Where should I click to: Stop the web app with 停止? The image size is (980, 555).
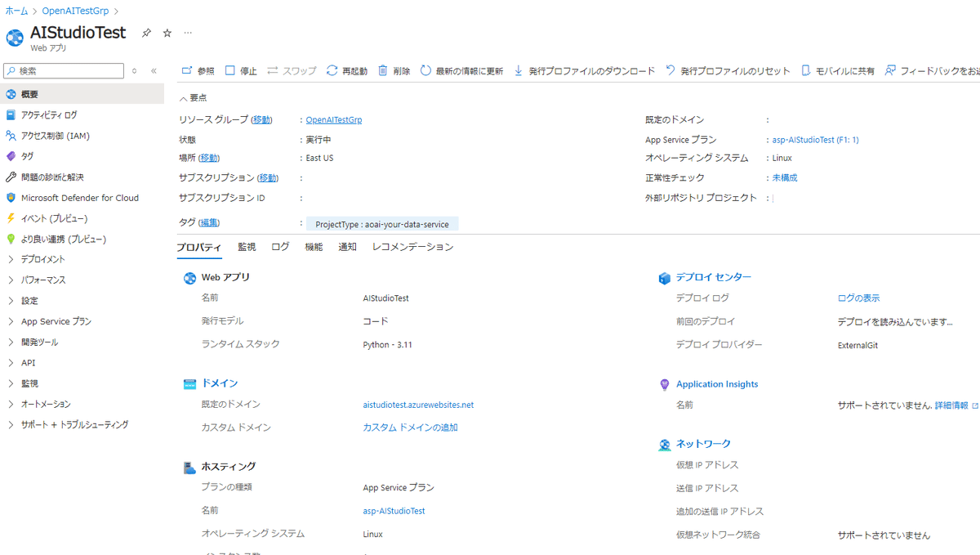pyautogui.click(x=241, y=71)
